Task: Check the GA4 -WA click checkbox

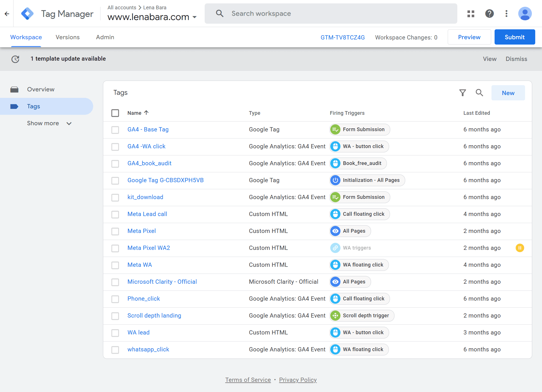Action: [115, 147]
